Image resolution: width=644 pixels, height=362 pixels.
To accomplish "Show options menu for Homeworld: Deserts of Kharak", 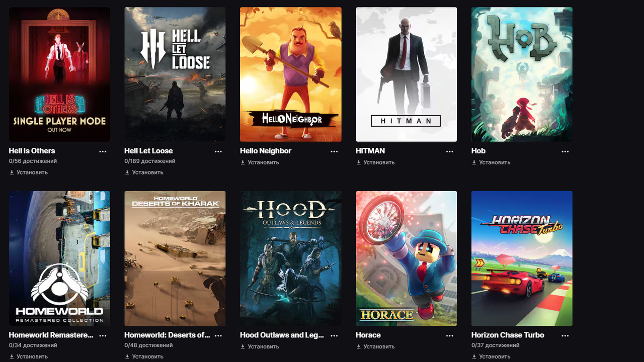I will (218, 335).
